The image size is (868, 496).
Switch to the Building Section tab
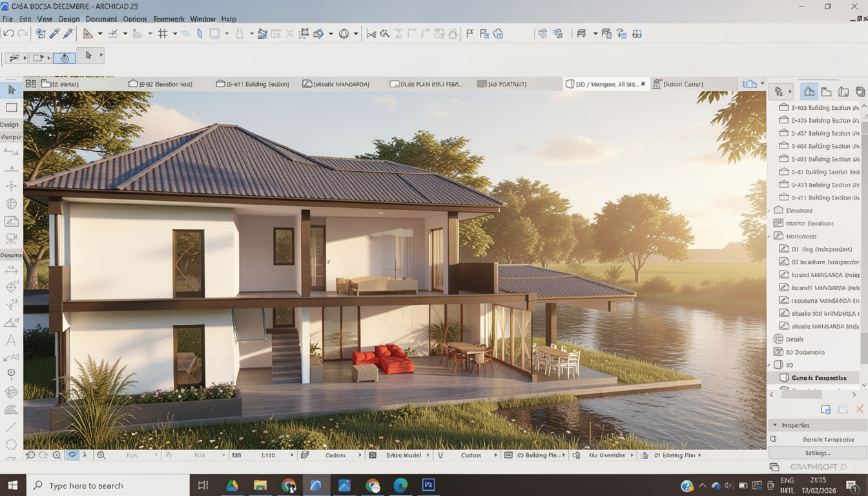253,84
